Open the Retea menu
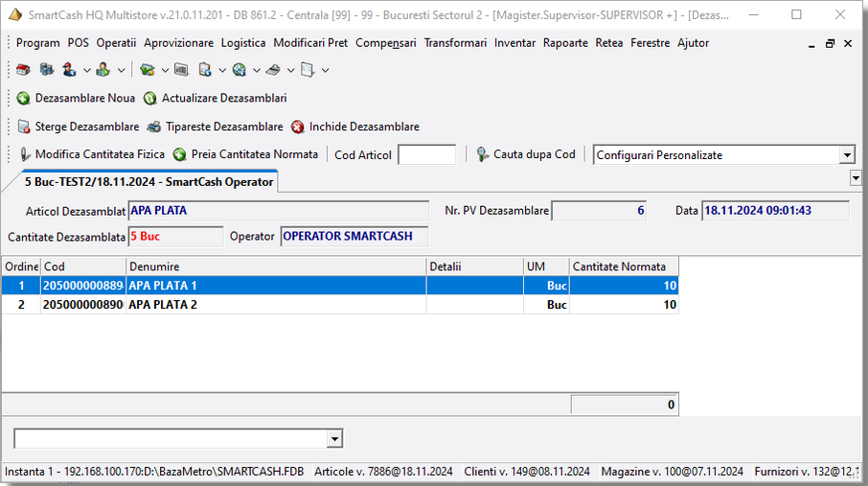868x486 pixels. pos(609,43)
